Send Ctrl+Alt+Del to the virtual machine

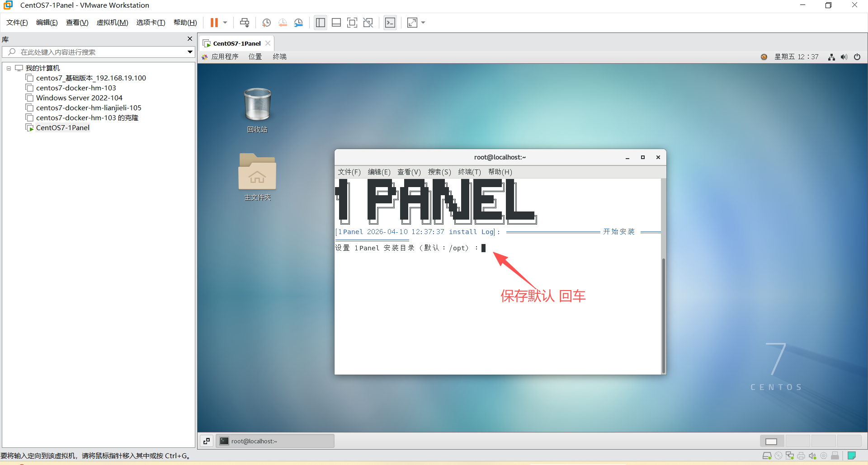click(245, 23)
